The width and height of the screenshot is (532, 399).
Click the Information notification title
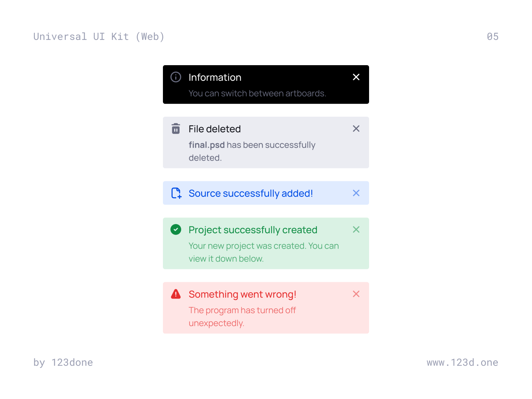click(x=215, y=77)
